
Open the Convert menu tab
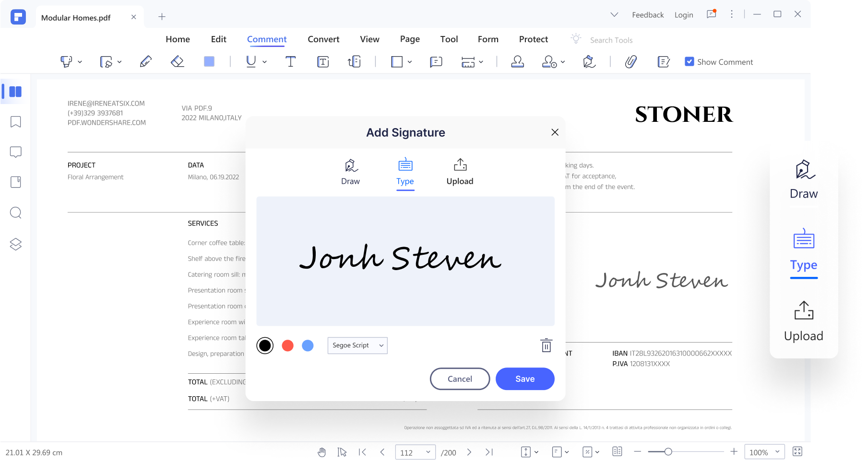click(x=323, y=39)
